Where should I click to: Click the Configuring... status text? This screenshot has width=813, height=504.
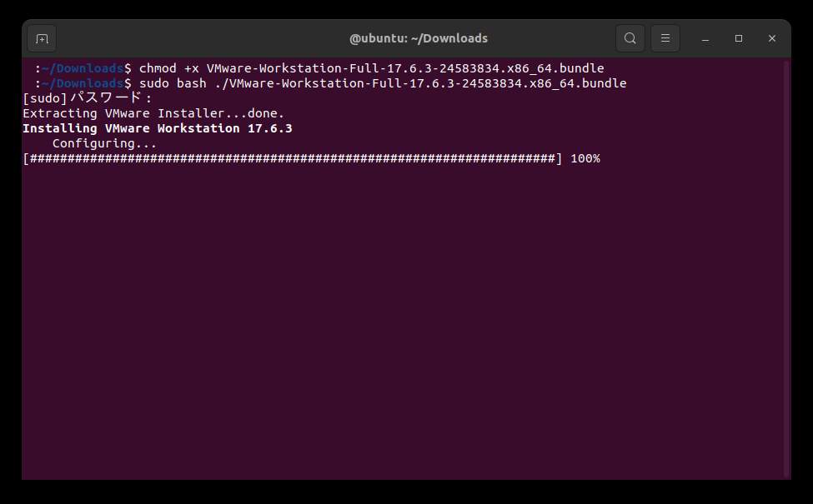pyautogui.click(x=104, y=143)
